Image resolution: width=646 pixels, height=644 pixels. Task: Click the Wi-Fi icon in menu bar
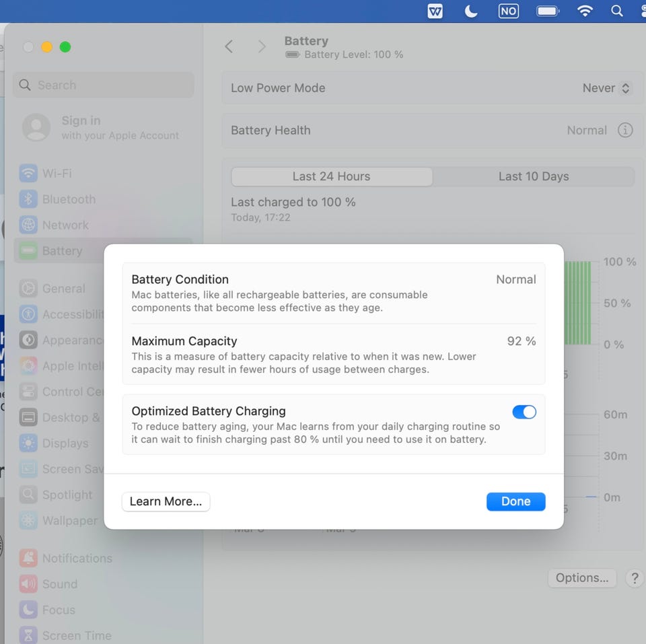pos(585,11)
